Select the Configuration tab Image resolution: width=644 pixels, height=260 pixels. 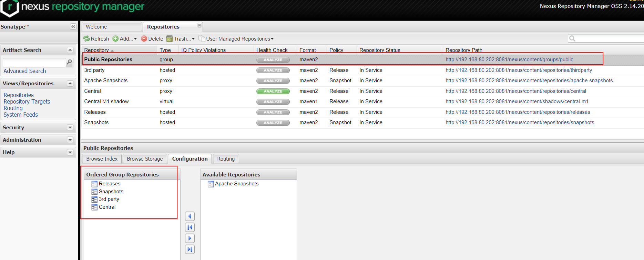(190, 159)
